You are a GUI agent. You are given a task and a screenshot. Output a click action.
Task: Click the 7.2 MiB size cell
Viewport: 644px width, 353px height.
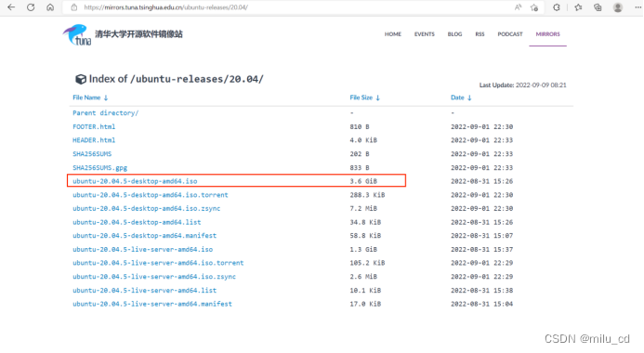363,208
